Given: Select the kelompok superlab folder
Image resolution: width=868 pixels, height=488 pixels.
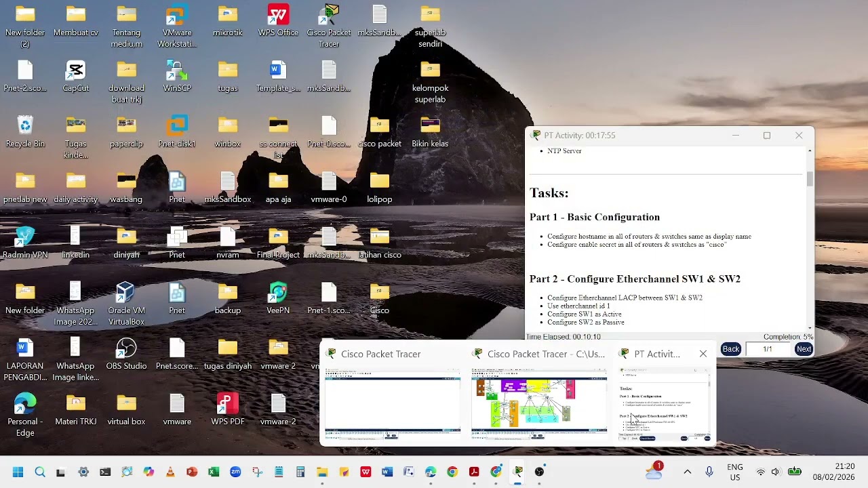Looking at the screenshot, I should tap(430, 81).
